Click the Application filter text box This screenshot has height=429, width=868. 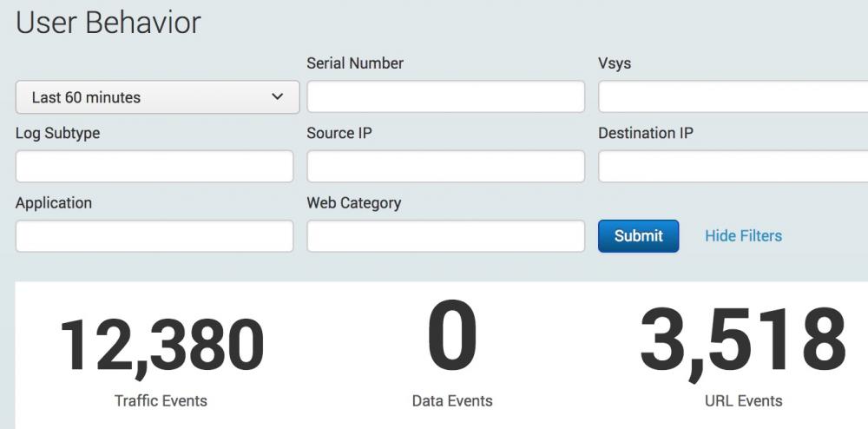point(155,236)
